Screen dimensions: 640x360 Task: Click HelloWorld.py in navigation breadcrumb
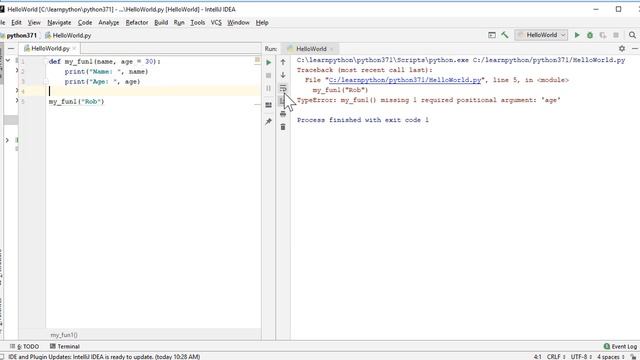coord(68,36)
